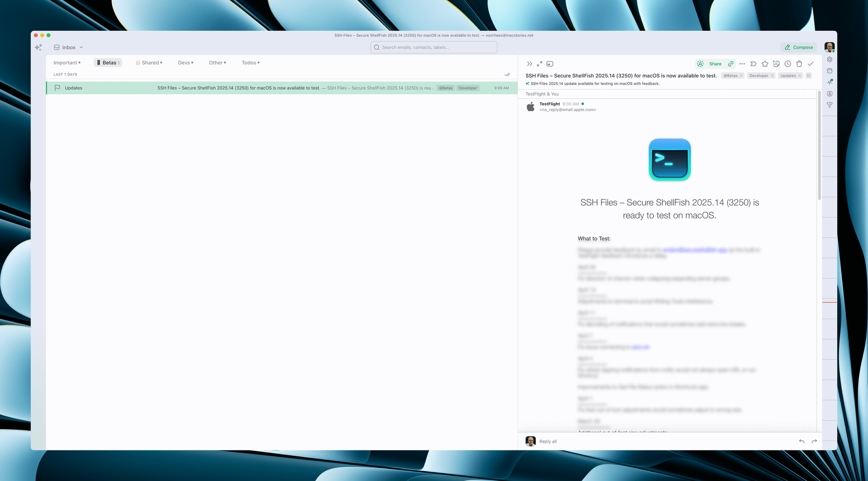The image size is (868, 481).
Task: Open the account profile avatar
Action: [x=829, y=47]
